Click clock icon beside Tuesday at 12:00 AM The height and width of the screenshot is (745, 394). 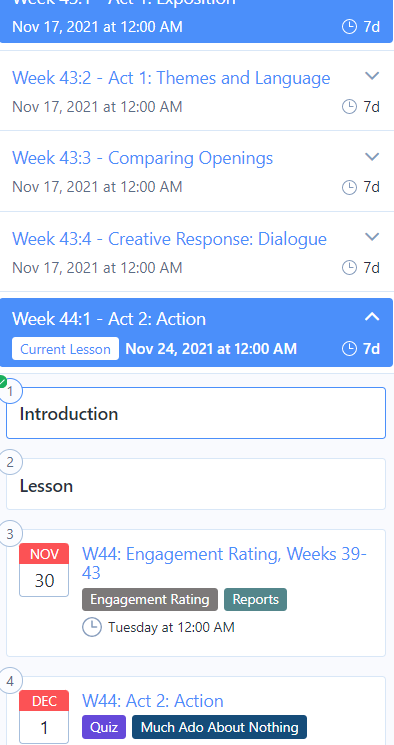point(92,627)
